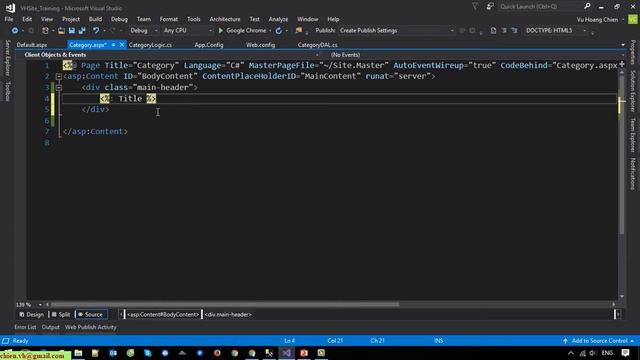
Task: Open the document tabs overflow dropdown arrow
Action: [623, 45]
